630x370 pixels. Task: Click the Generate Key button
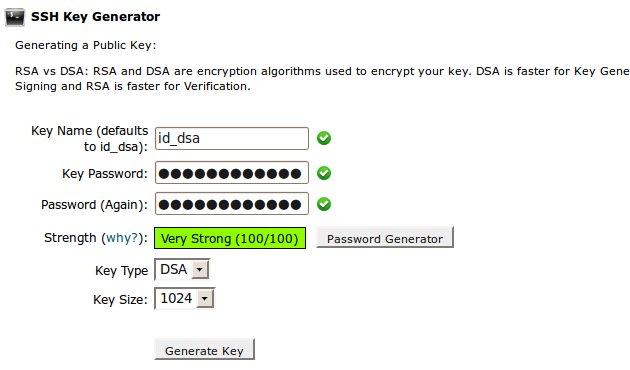click(x=205, y=350)
